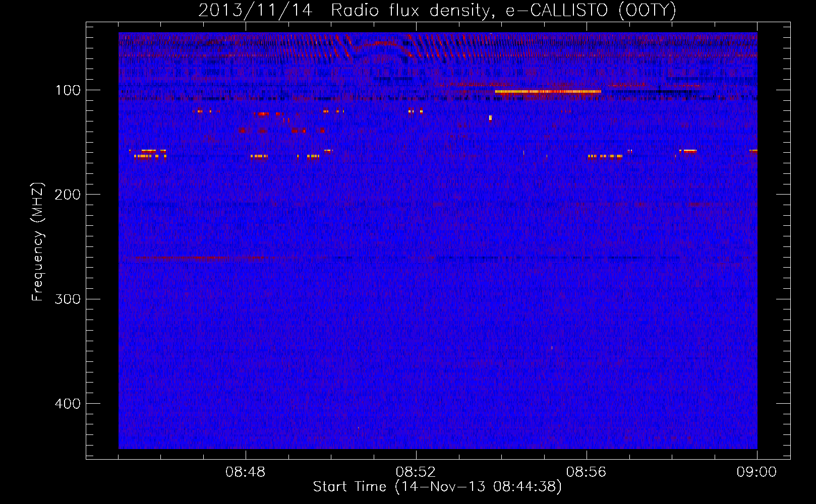Click the bright yellow emission band near 100 MHz
This screenshot has width=816, height=504.
coord(548,92)
